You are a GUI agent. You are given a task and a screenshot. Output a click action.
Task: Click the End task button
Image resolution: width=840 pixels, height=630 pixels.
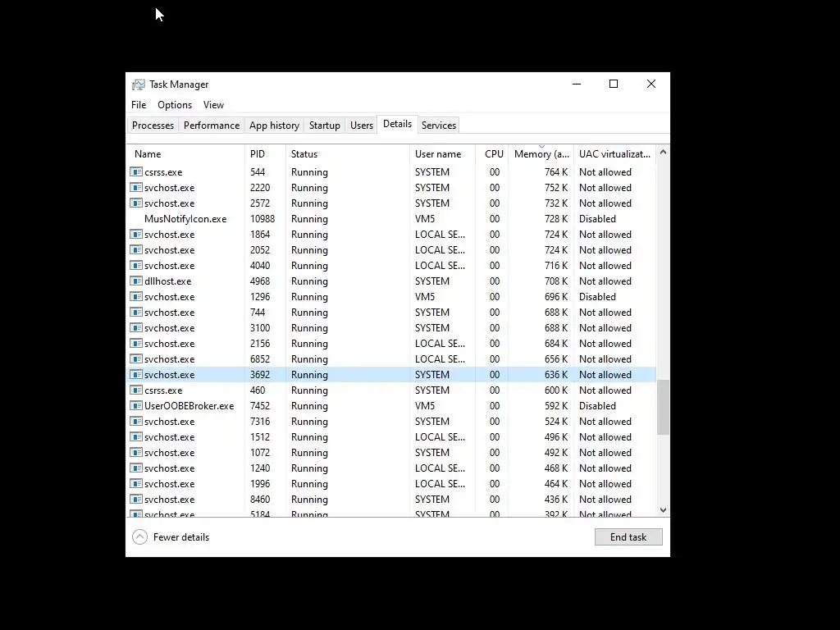click(628, 536)
